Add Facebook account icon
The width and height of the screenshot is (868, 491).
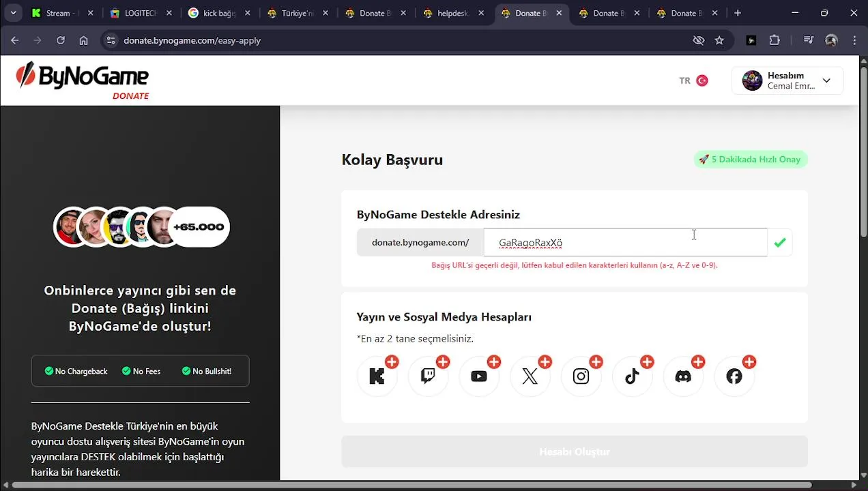734,376
